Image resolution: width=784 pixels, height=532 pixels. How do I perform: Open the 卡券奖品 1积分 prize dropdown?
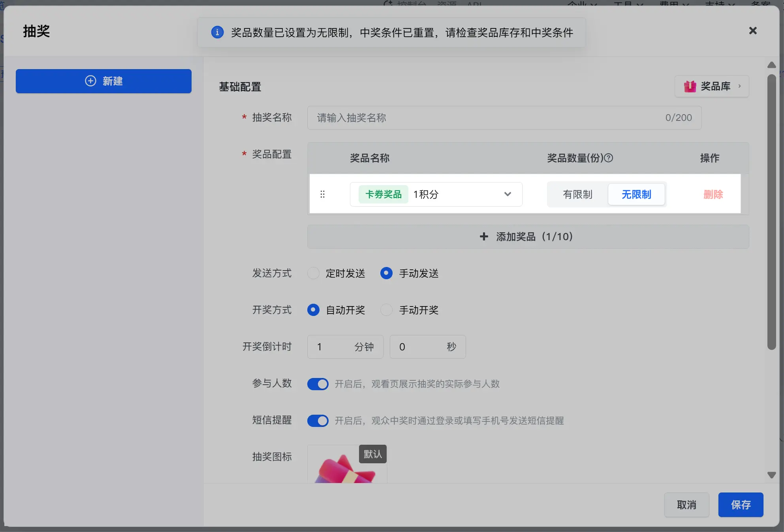436,194
